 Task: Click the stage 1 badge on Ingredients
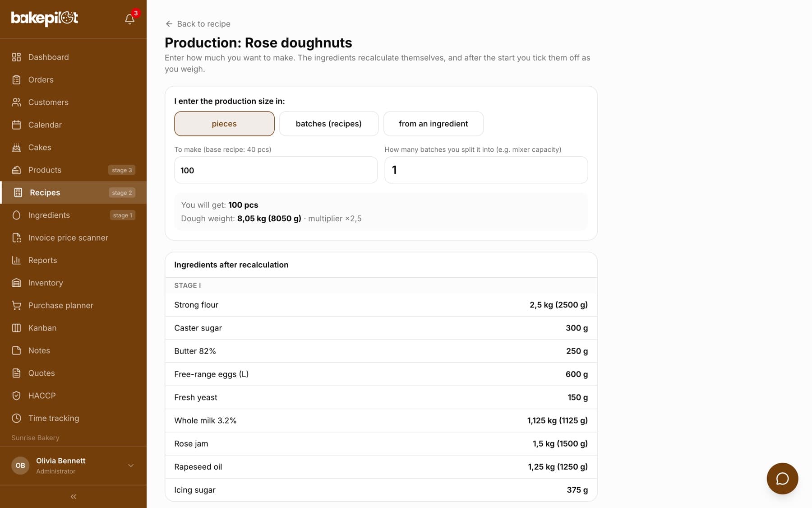pyautogui.click(x=123, y=215)
